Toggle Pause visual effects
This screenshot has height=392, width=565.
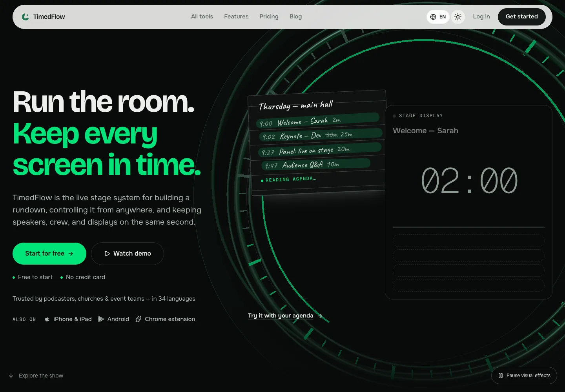click(x=524, y=376)
